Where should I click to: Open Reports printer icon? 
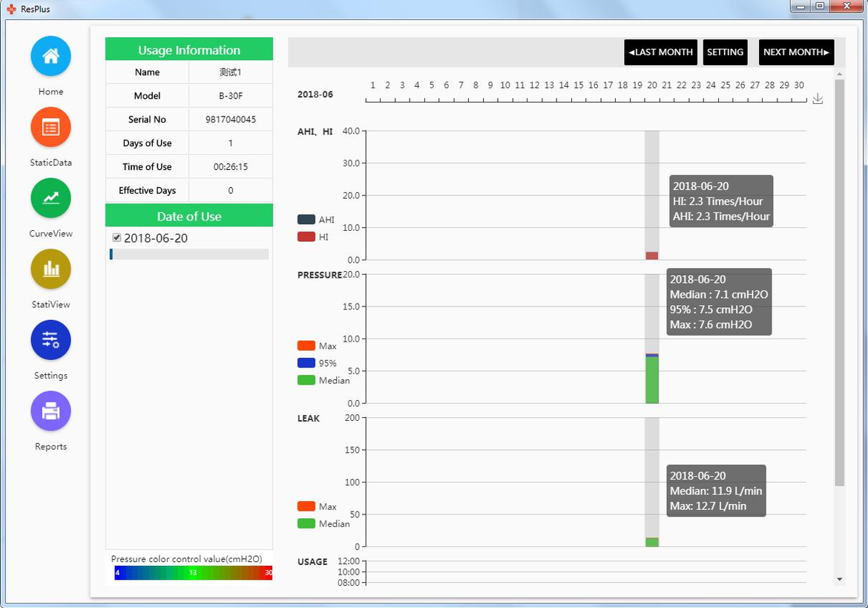50,411
